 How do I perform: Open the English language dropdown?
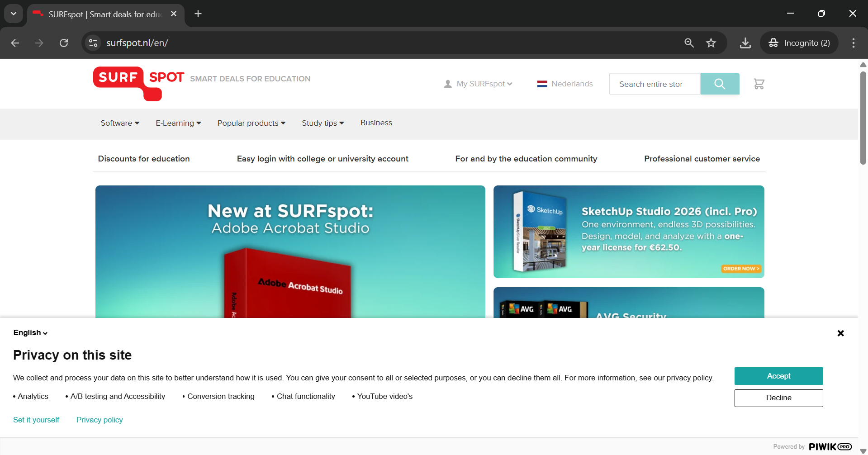click(30, 333)
